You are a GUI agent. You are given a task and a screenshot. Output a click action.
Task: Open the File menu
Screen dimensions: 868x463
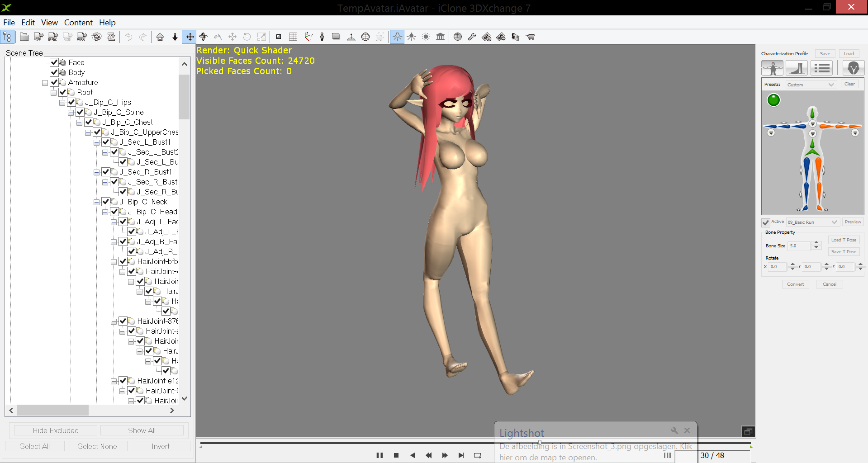click(x=9, y=23)
